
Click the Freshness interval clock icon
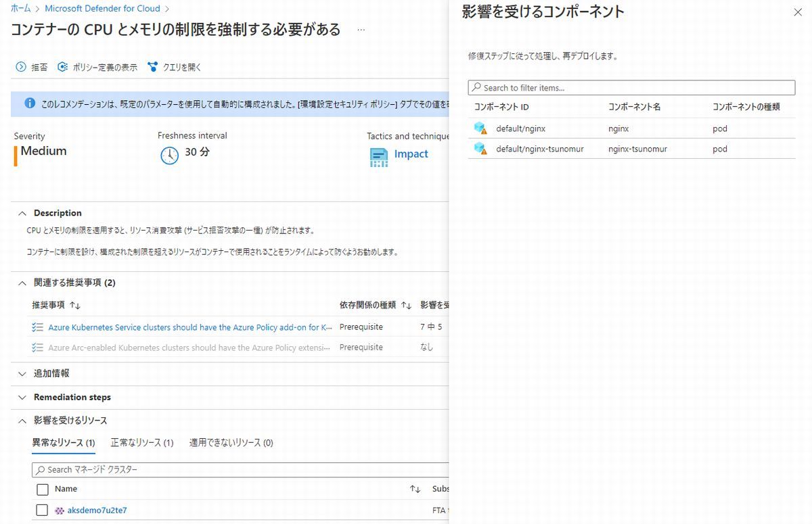click(x=169, y=156)
